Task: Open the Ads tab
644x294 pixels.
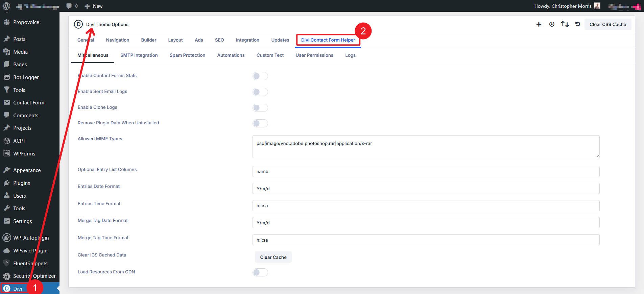Action: pyautogui.click(x=199, y=40)
